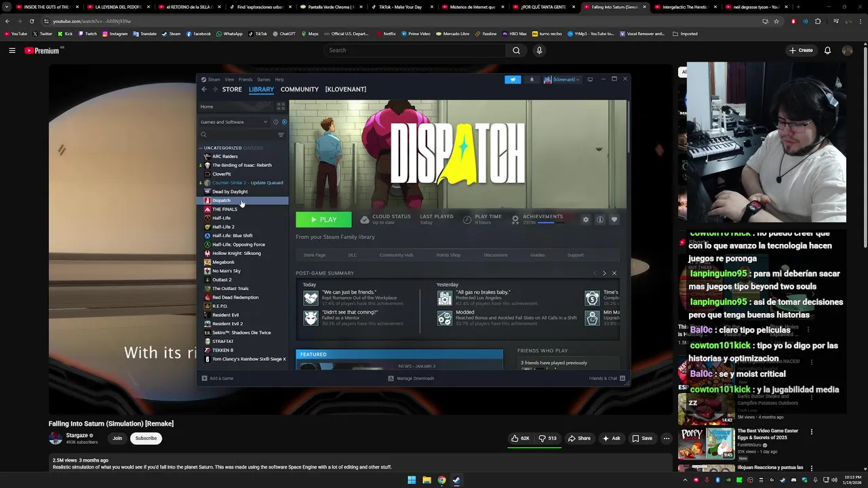868x488 pixels.
Task: Add Dispatch to favorites with heart icon
Action: click(x=614, y=220)
